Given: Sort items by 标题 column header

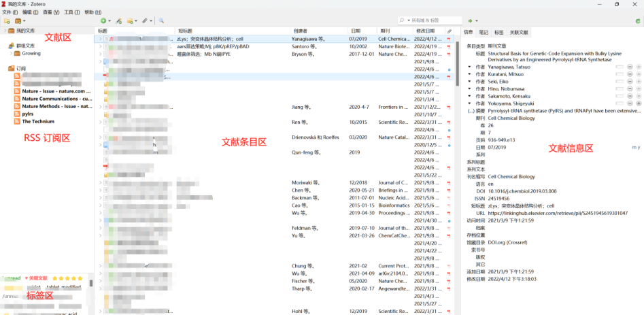Looking at the screenshot, I should point(135,31).
